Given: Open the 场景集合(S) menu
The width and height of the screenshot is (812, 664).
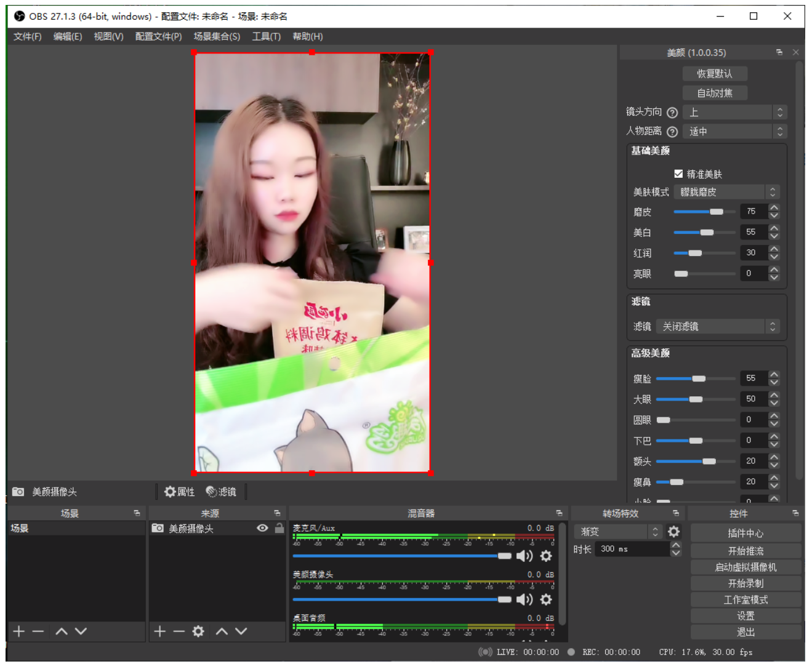Looking at the screenshot, I should pyautogui.click(x=217, y=37).
